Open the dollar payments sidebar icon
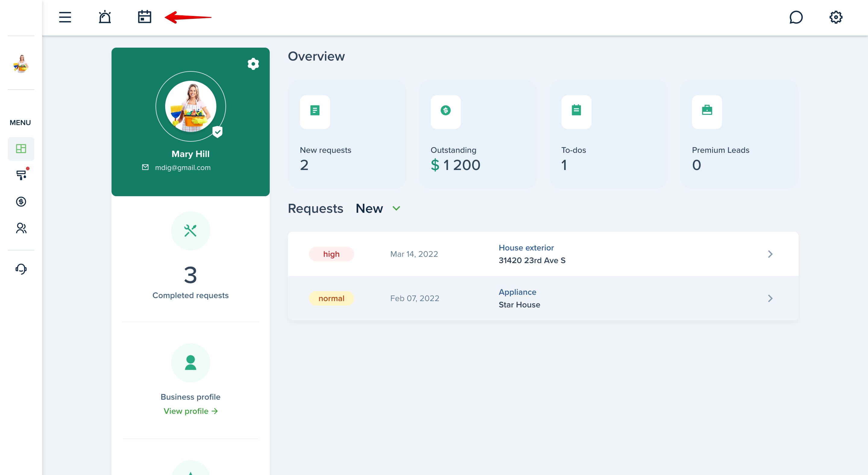Viewport: 868px width, 475px height. (x=21, y=201)
